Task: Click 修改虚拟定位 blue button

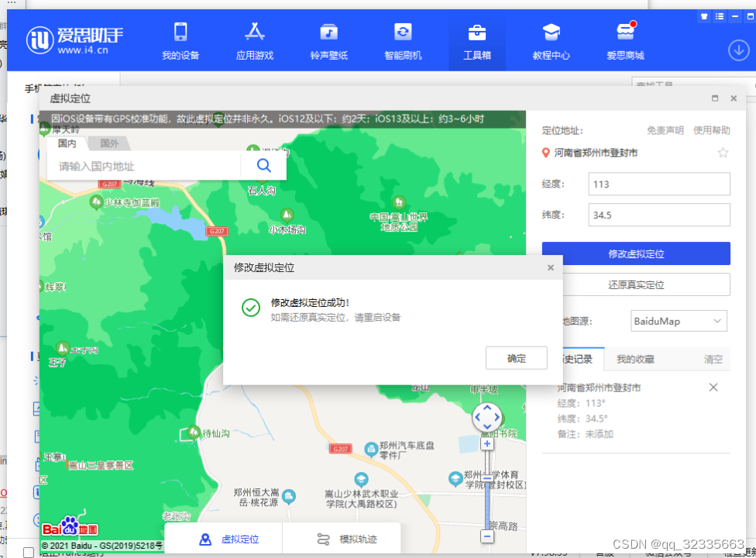Action: [x=636, y=253]
